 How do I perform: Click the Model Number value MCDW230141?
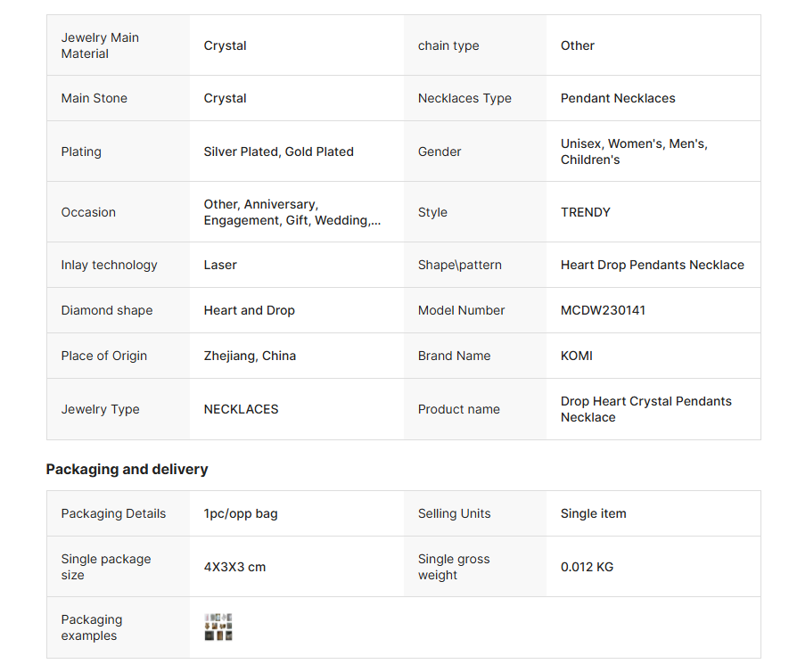[603, 310]
